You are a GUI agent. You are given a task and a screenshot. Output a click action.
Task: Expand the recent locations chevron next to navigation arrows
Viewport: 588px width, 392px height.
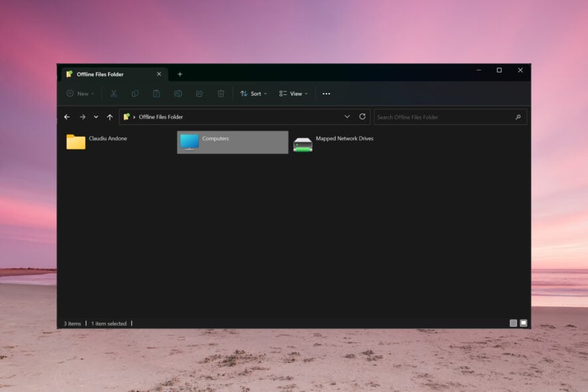click(95, 116)
